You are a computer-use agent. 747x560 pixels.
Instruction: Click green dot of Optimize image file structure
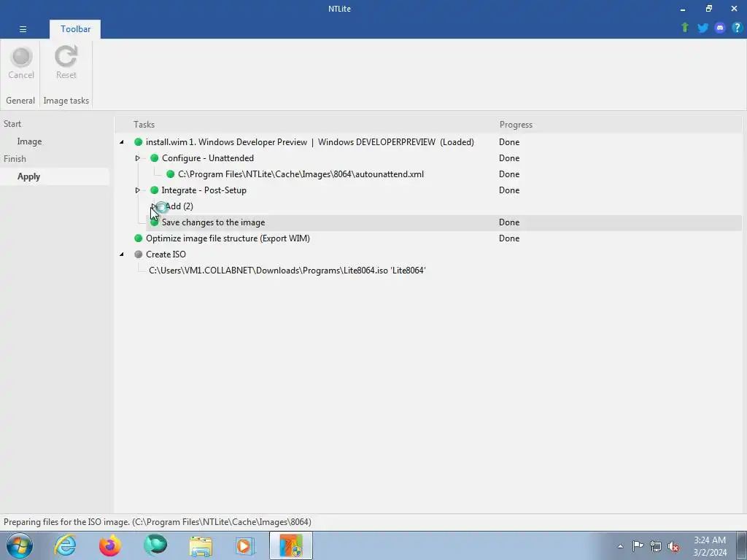click(138, 238)
